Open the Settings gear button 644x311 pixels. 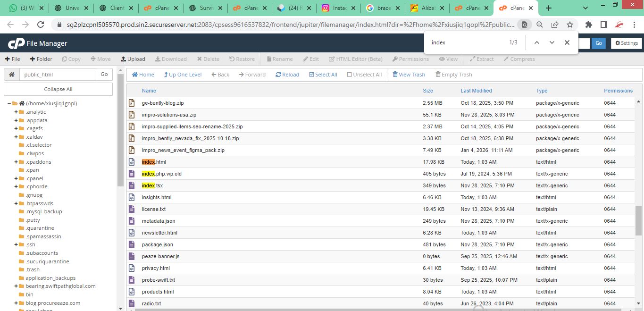pos(626,43)
